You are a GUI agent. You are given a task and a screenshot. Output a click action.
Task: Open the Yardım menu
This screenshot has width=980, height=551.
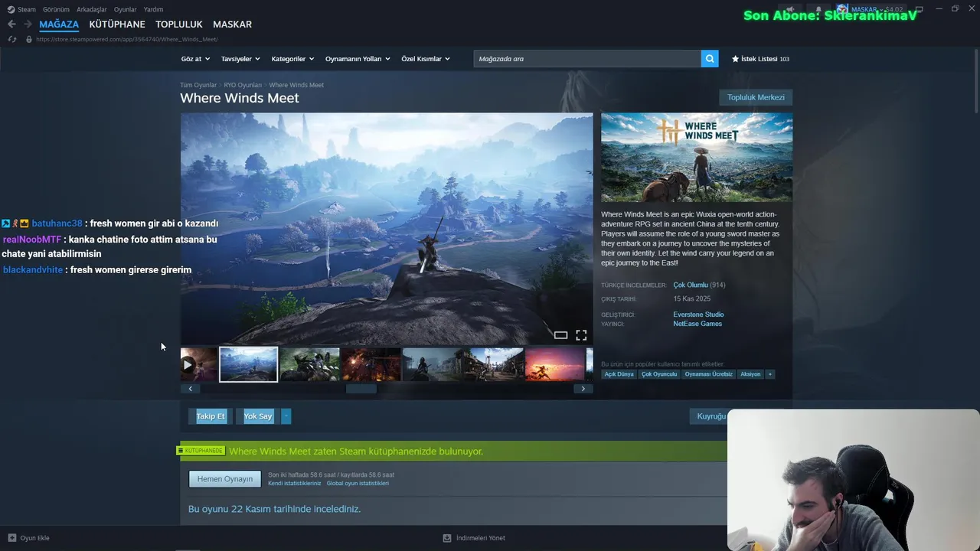pyautogui.click(x=153, y=9)
